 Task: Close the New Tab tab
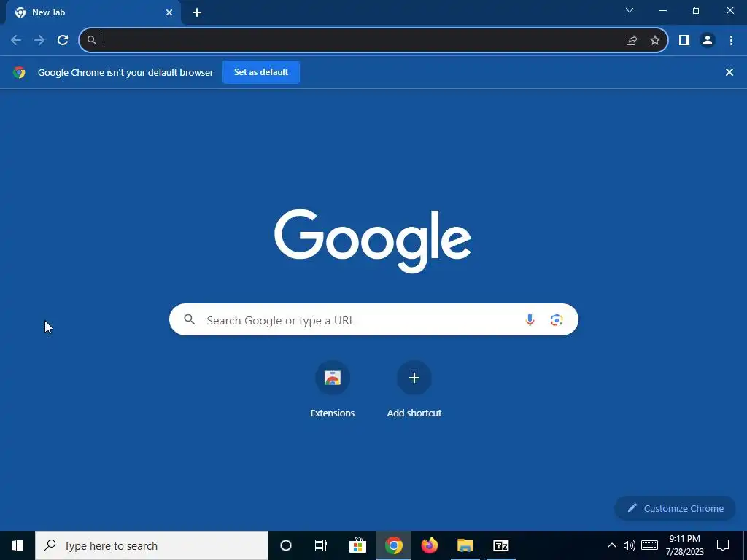click(x=169, y=13)
